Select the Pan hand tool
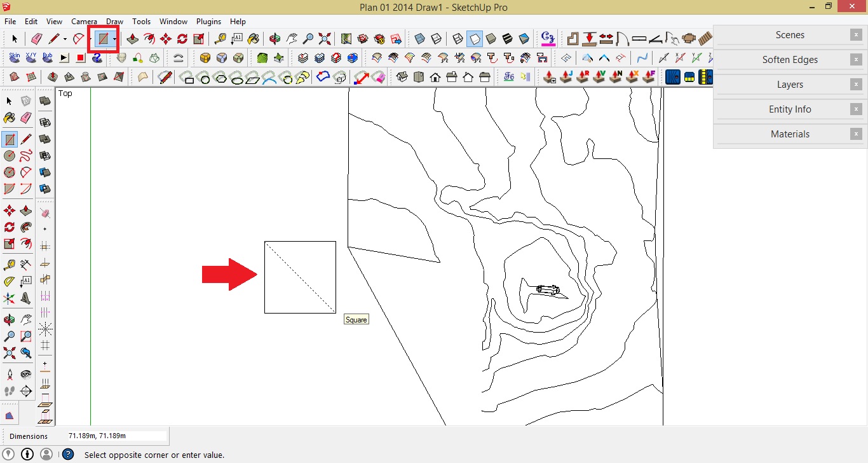Viewport: 868px width, 463px height. coord(292,39)
